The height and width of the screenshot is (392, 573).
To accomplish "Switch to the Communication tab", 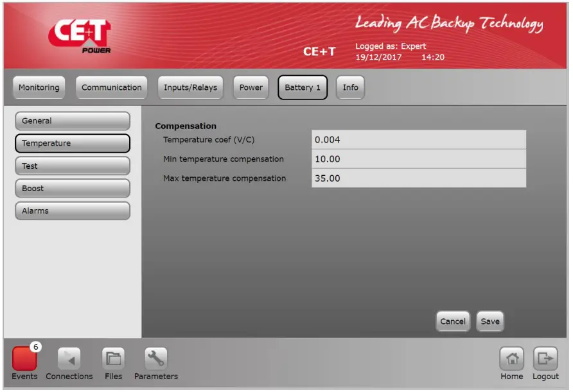I will (112, 88).
